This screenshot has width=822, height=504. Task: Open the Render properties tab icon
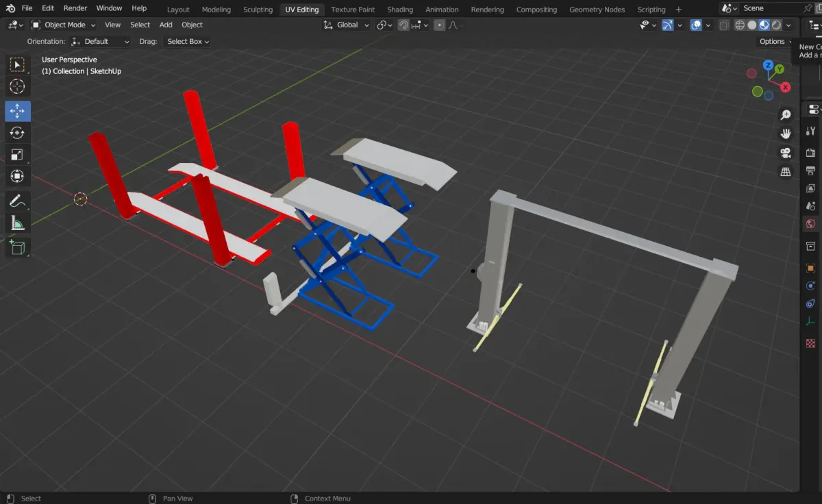(811, 152)
